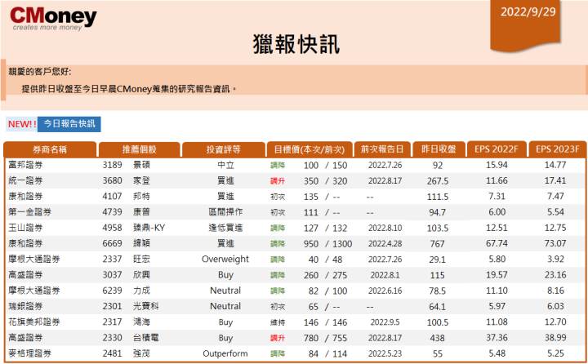Click stock code 6669 緯穎
Viewport: 588px width, 364px height.
[127, 244]
